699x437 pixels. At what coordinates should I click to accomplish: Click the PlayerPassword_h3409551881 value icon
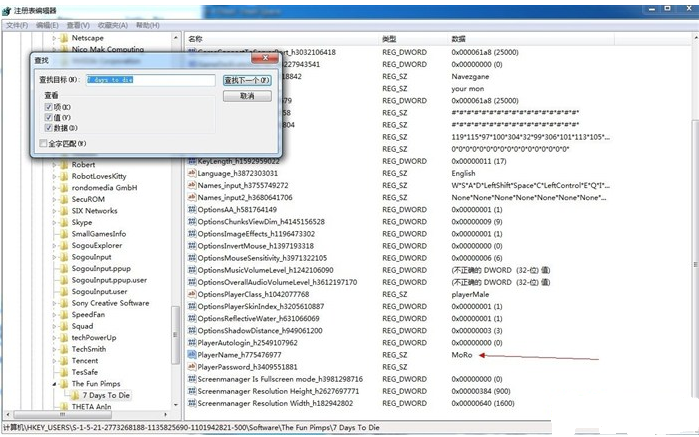click(191, 366)
